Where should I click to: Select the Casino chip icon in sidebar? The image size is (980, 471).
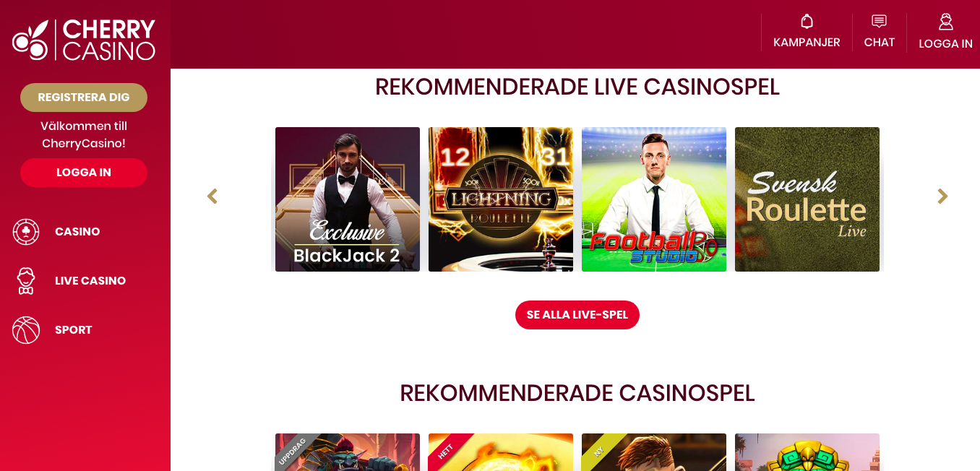tap(26, 232)
